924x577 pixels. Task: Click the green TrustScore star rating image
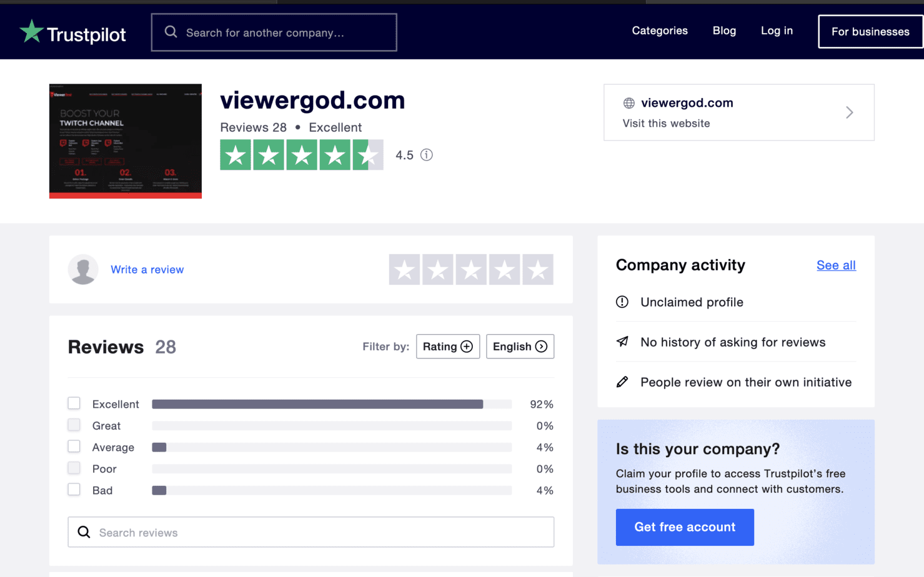tap(302, 155)
